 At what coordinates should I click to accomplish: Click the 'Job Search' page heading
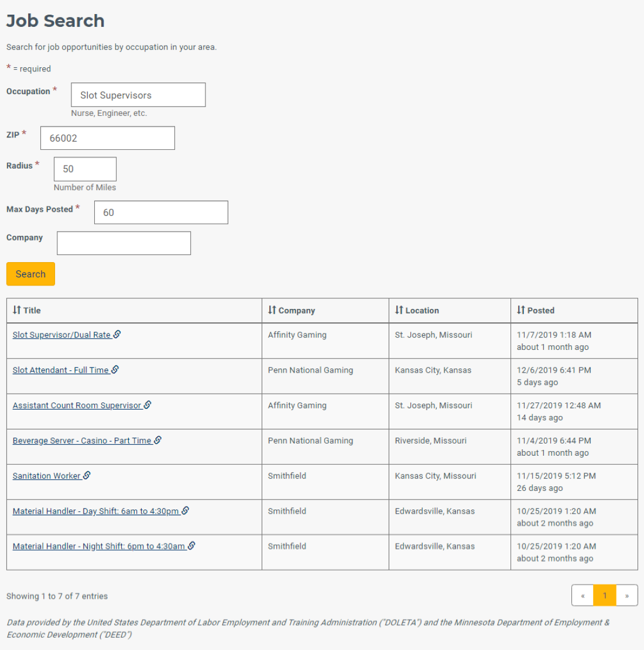55,20
